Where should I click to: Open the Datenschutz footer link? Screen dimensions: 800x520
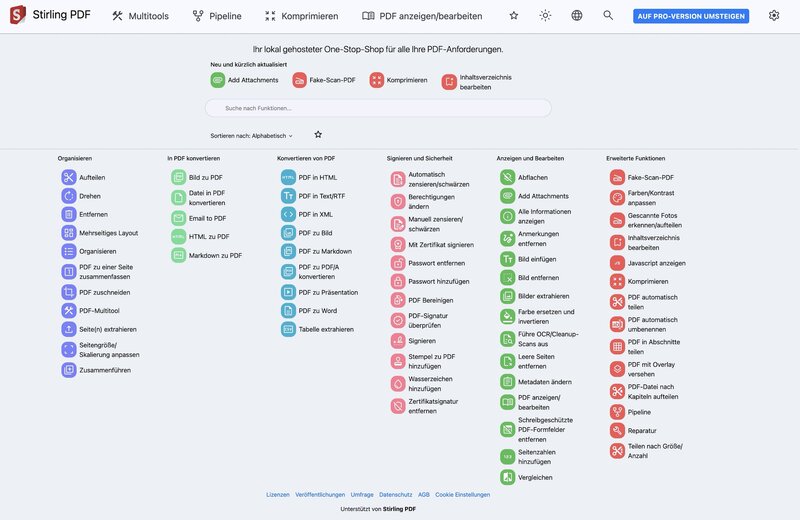[x=395, y=494]
